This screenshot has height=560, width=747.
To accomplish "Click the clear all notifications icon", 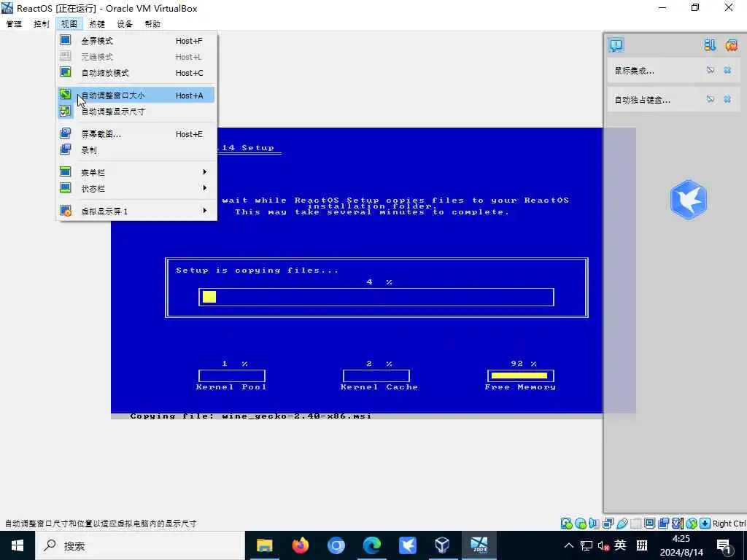I will [731, 45].
